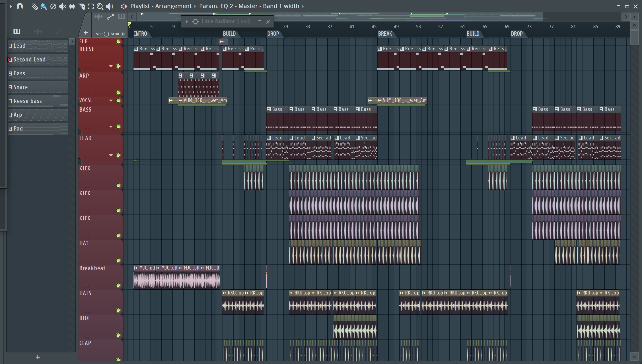Select the mute tool
Image resolution: width=642 pixels, height=364 pixels.
(62, 6)
